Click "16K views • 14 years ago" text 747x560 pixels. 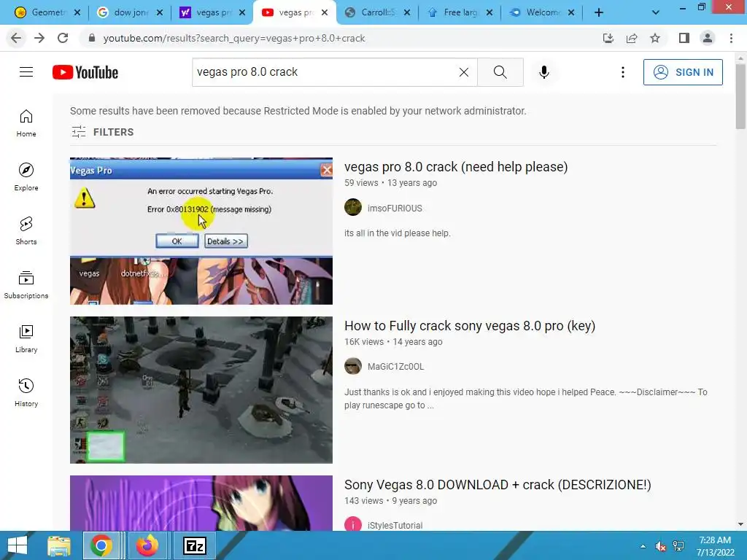(393, 342)
